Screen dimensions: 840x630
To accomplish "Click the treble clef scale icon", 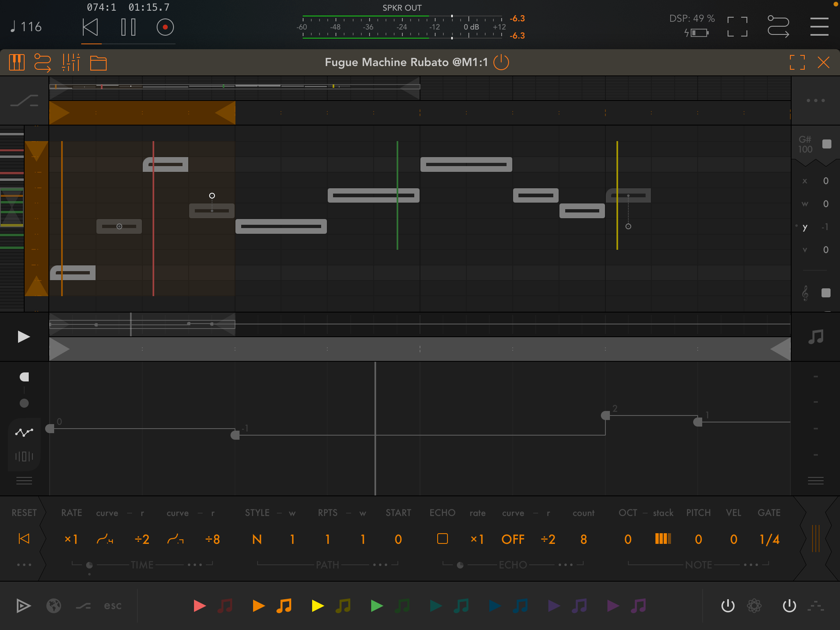I will [x=805, y=293].
